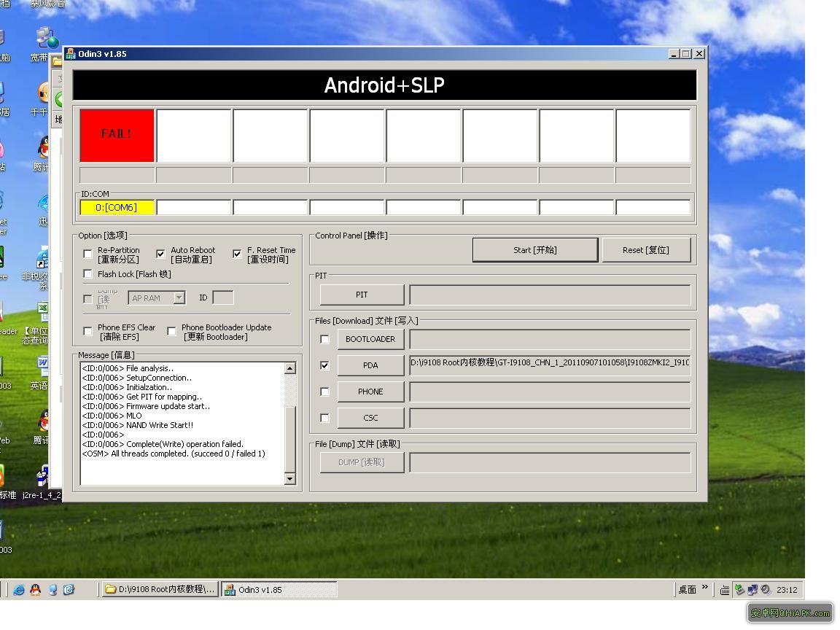The image size is (840, 630).
Task: Click the PHONE file path field
Action: [551, 392]
